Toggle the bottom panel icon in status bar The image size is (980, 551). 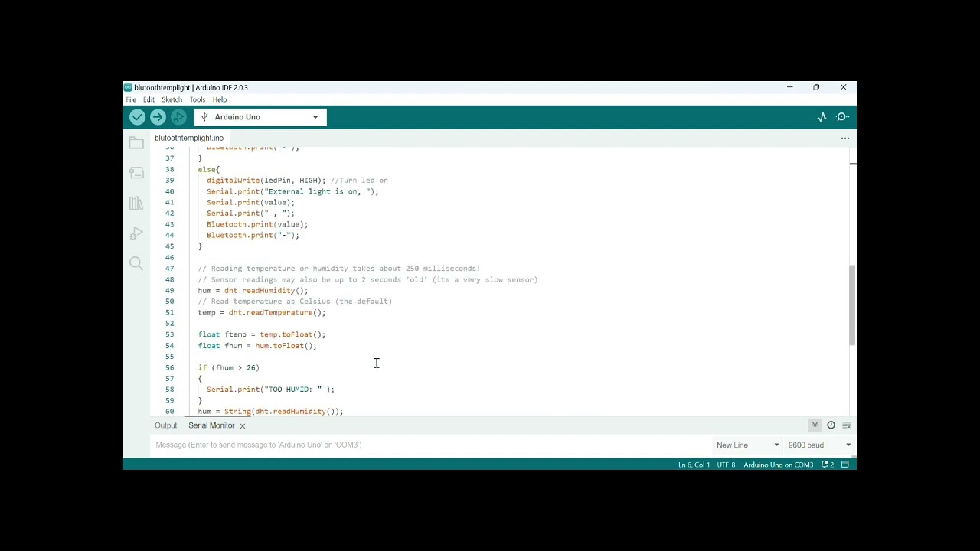point(845,465)
